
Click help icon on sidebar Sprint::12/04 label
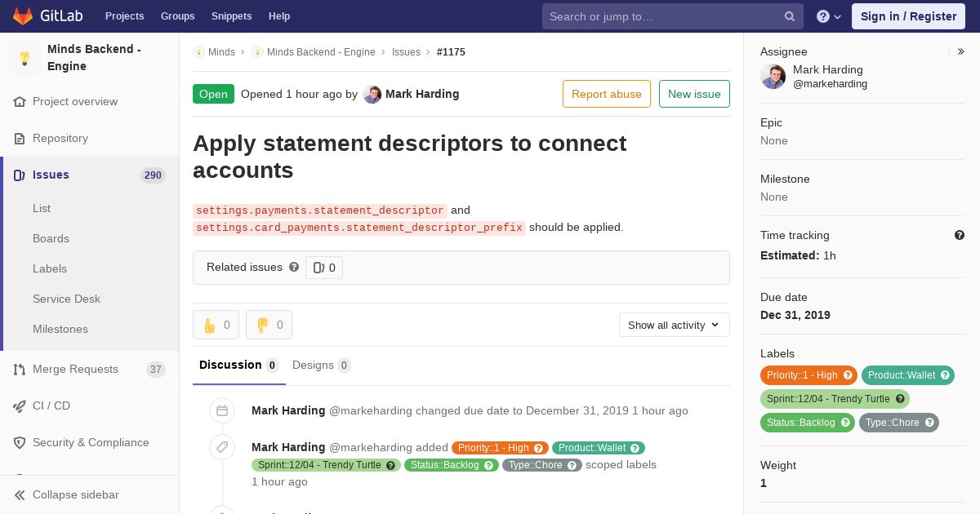coord(900,399)
